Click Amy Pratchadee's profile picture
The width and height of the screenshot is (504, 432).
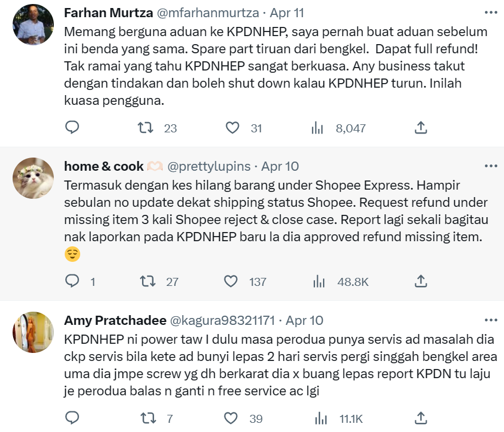point(33,332)
